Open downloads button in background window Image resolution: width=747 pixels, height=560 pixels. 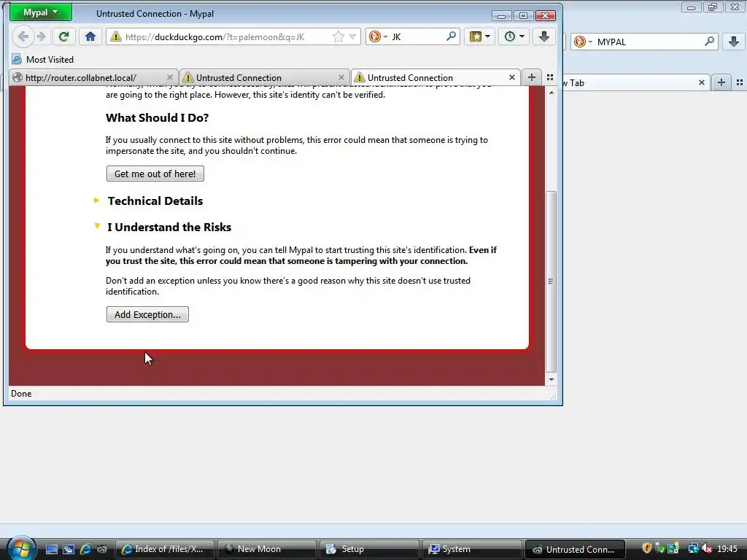734,42
